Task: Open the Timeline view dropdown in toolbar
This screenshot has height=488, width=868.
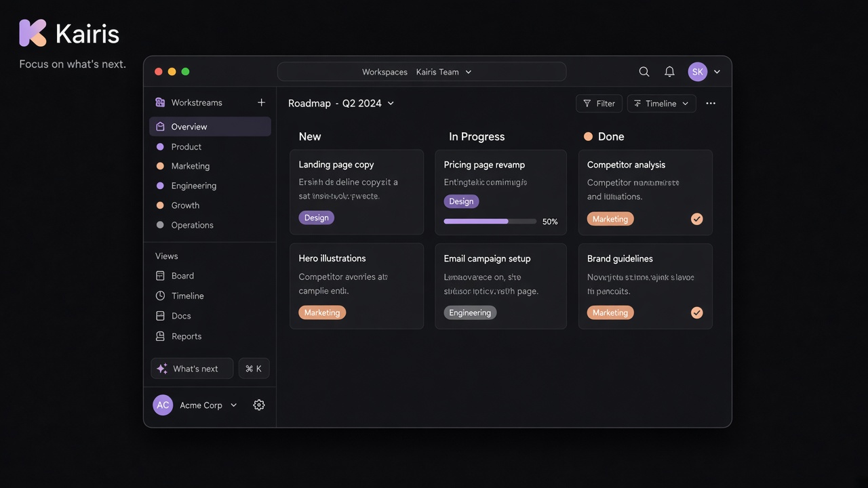Action: coord(661,103)
